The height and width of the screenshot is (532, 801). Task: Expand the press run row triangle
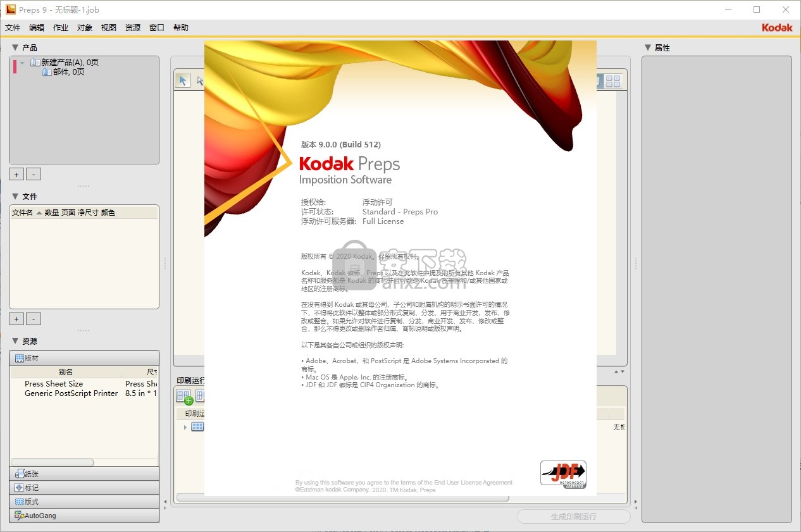pyautogui.click(x=185, y=428)
